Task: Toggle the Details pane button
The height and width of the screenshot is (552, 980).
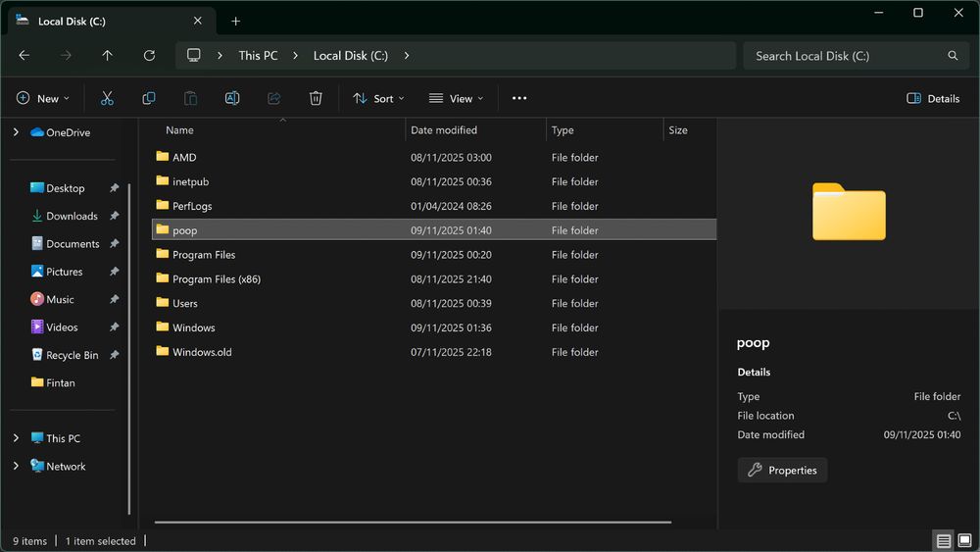Action: tap(933, 98)
